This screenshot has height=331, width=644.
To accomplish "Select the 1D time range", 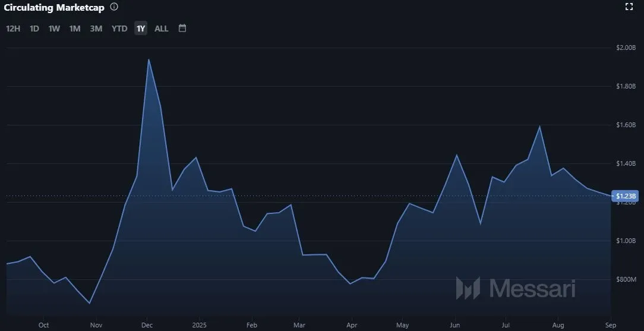I will (34, 29).
